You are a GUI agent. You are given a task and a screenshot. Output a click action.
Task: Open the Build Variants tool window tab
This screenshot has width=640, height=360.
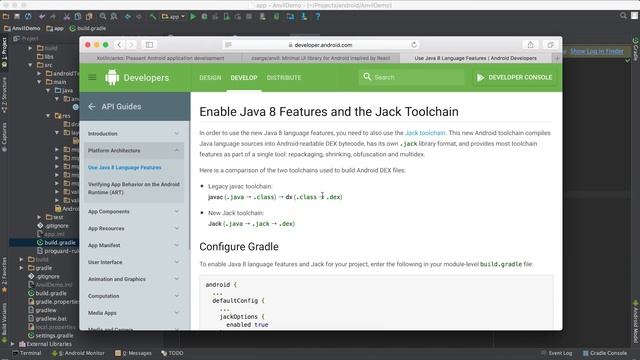click(4, 322)
